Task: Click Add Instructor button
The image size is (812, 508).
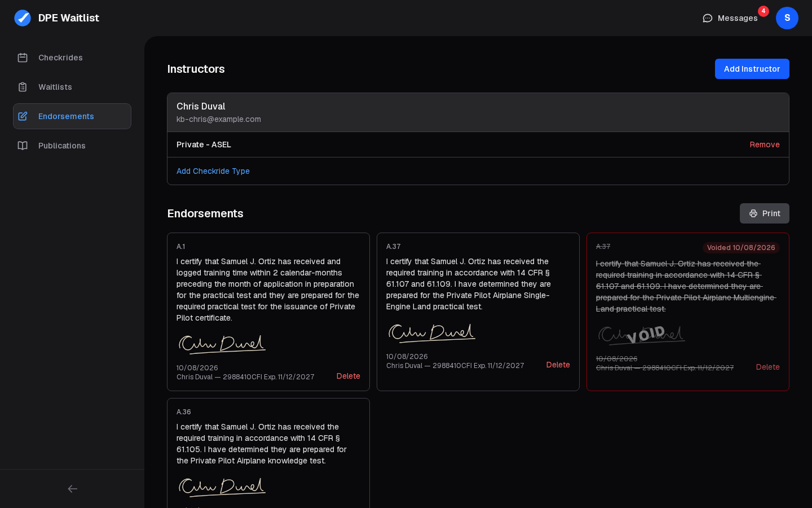Action: point(752,69)
